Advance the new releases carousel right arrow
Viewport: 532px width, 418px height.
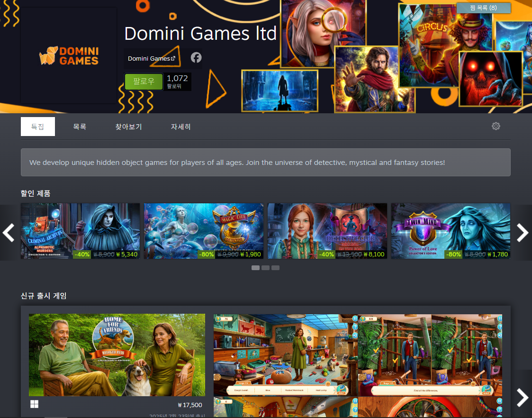pyautogui.click(x=523, y=397)
